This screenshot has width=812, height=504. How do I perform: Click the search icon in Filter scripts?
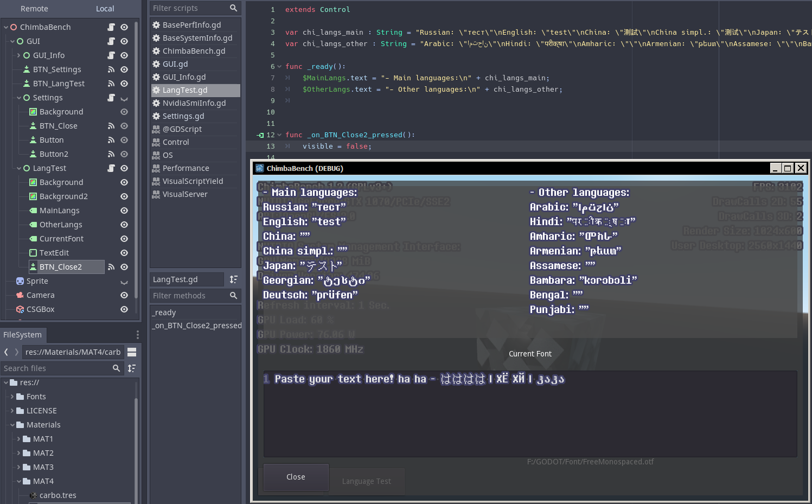[233, 8]
